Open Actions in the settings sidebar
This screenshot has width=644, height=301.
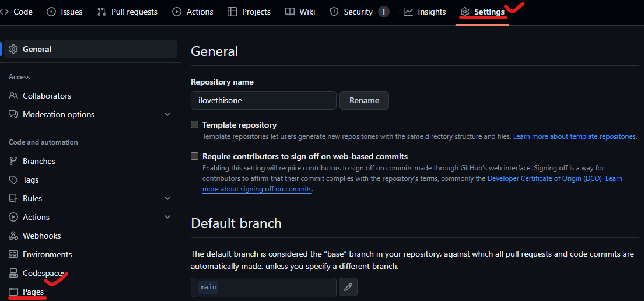coord(90,217)
